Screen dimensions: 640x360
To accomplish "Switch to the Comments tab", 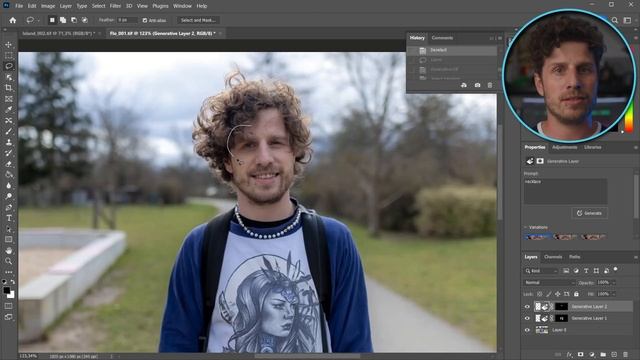I will [442, 38].
